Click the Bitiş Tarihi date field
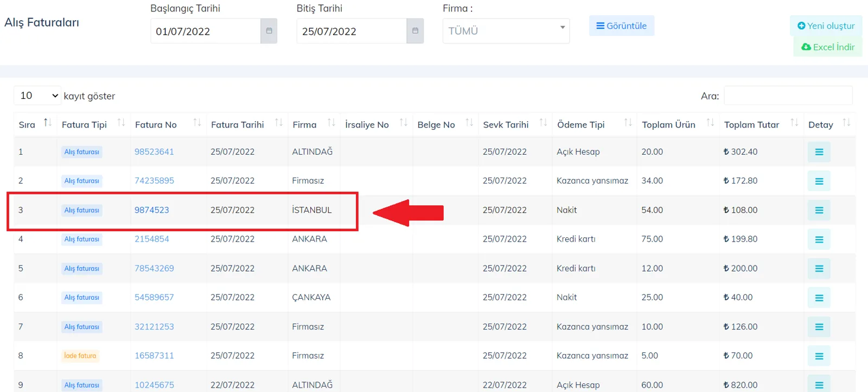Image resolution: width=868 pixels, height=392 pixels. pyautogui.click(x=352, y=31)
